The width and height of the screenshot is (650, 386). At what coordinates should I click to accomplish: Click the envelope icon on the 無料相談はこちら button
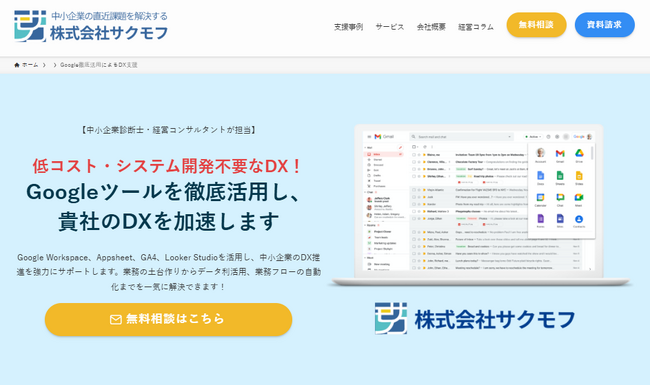pos(116,319)
